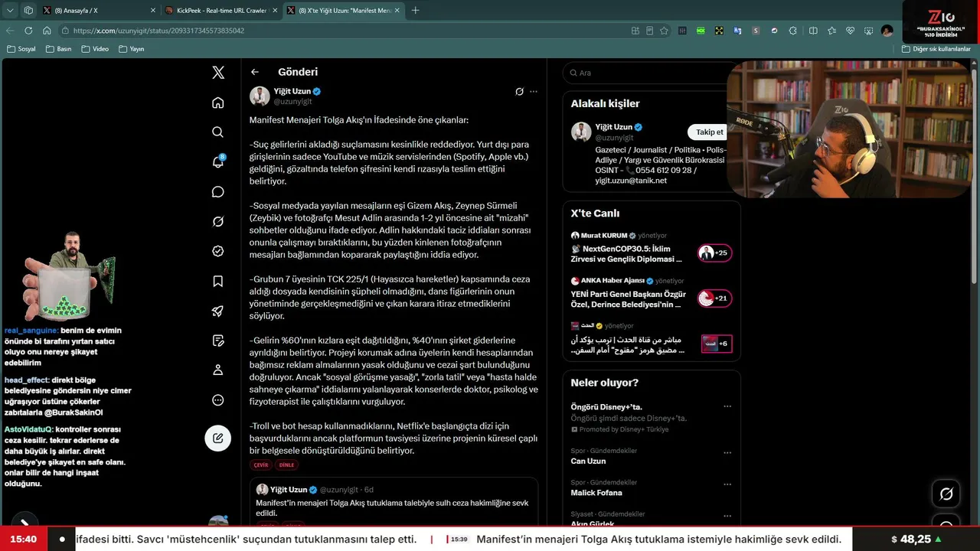
Task: Open notifications bell with badge
Action: tap(218, 161)
